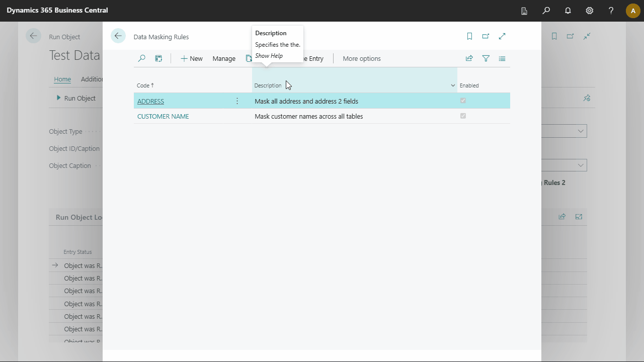
Task: Open More options menu
Action: point(362,58)
